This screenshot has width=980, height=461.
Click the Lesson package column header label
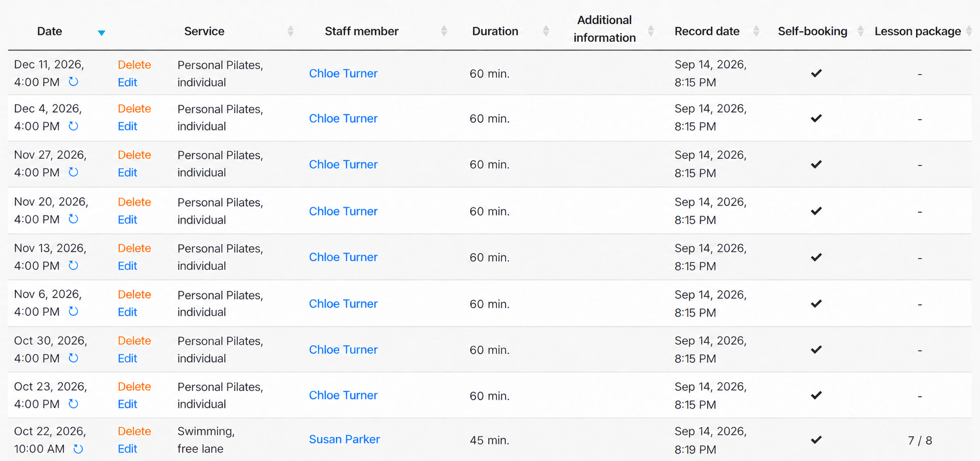[918, 32]
